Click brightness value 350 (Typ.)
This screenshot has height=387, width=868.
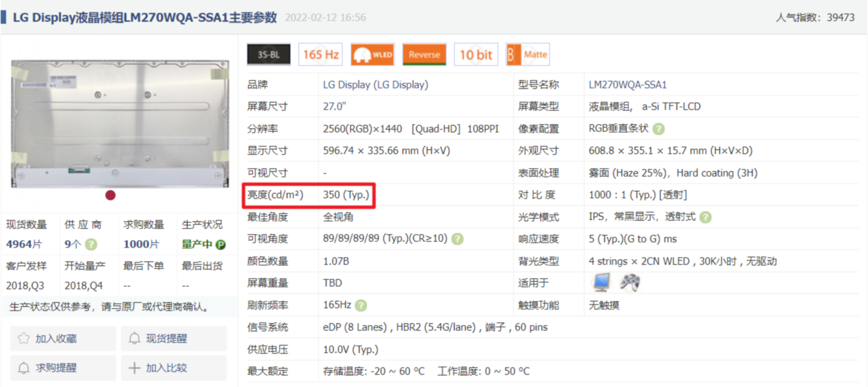pos(346,195)
